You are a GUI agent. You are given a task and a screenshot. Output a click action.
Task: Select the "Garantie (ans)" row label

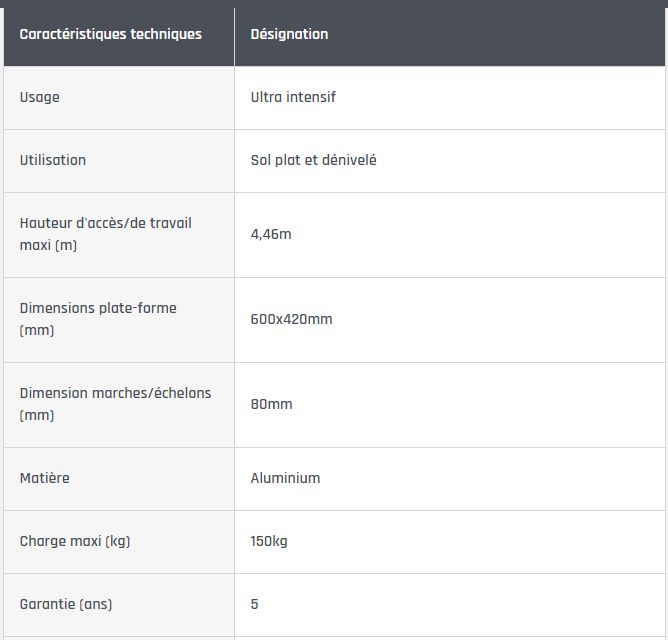point(66,604)
